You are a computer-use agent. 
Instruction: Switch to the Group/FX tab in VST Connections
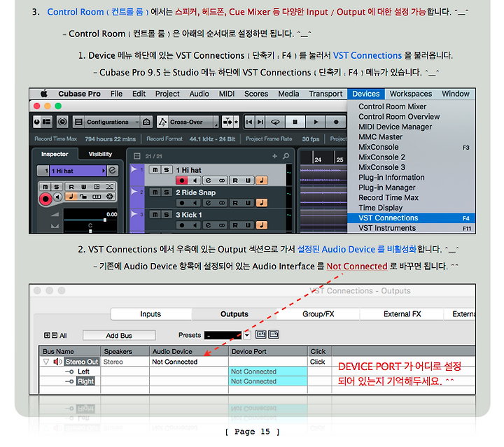[318, 313]
